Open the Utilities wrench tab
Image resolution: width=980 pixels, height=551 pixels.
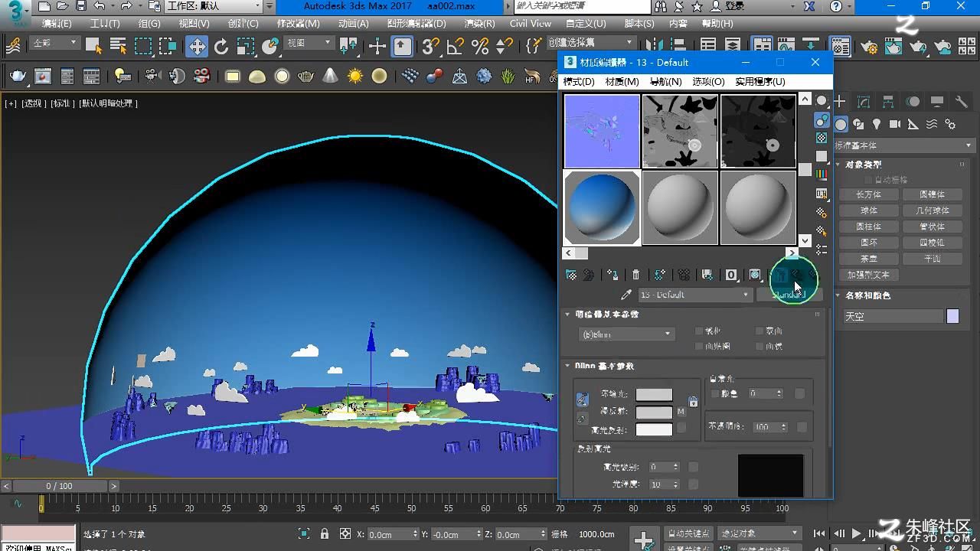(962, 102)
